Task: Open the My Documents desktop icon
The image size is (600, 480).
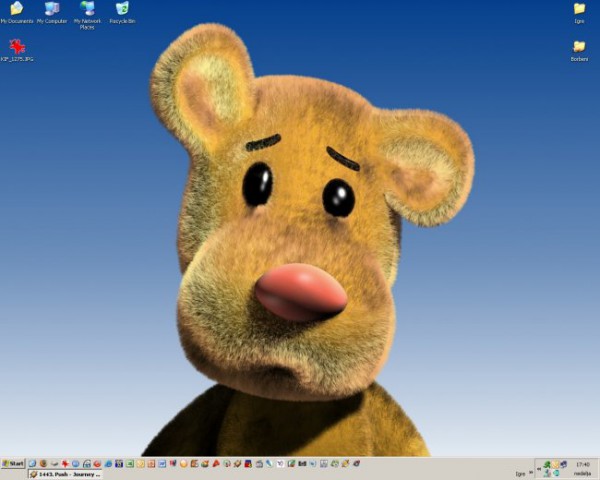Action: [16, 12]
